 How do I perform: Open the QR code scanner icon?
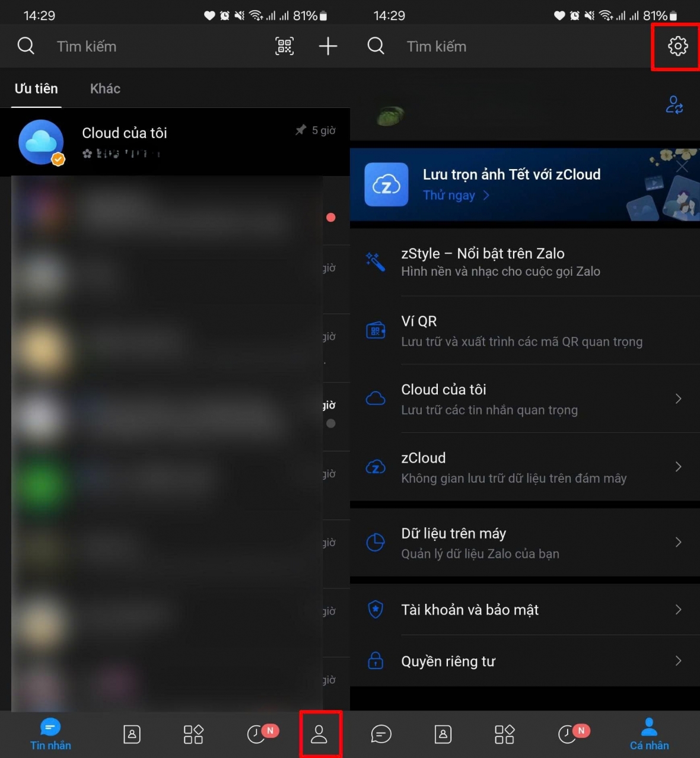click(x=285, y=46)
